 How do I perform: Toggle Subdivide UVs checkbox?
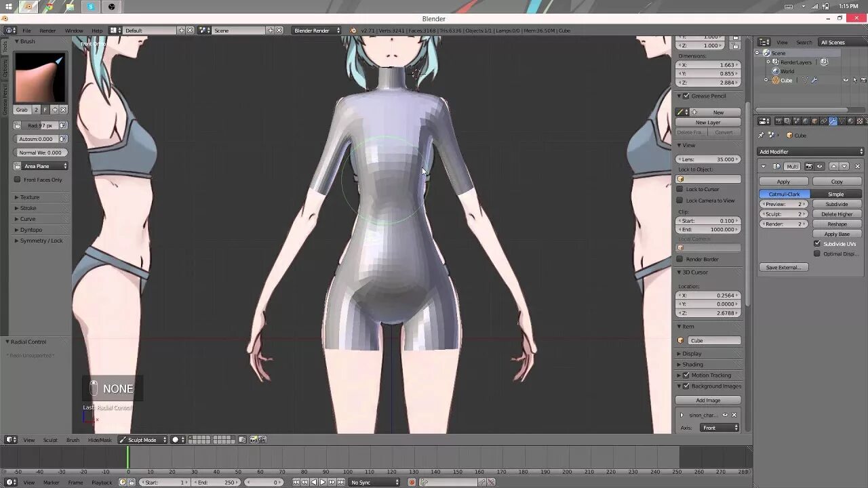[x=817, y=243]
